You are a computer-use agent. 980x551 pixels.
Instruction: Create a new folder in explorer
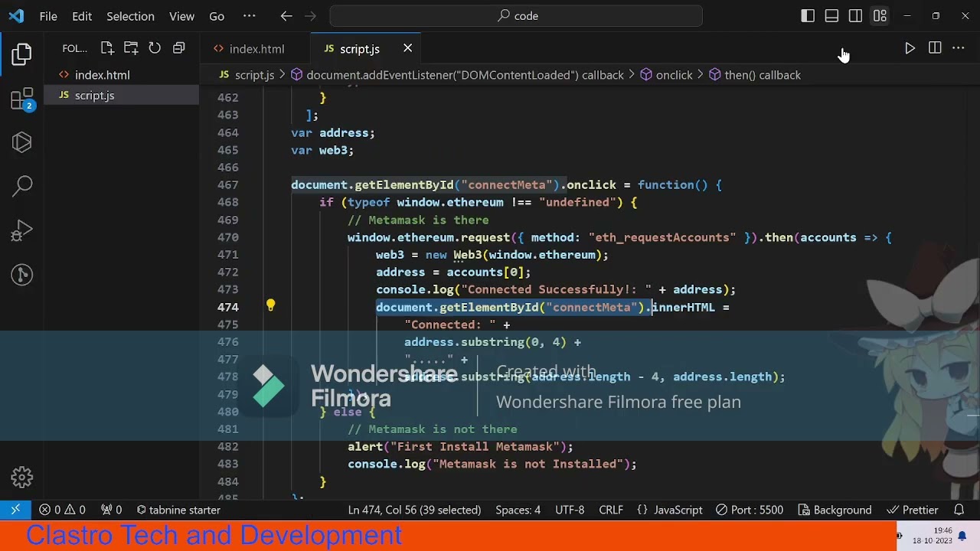131,48
